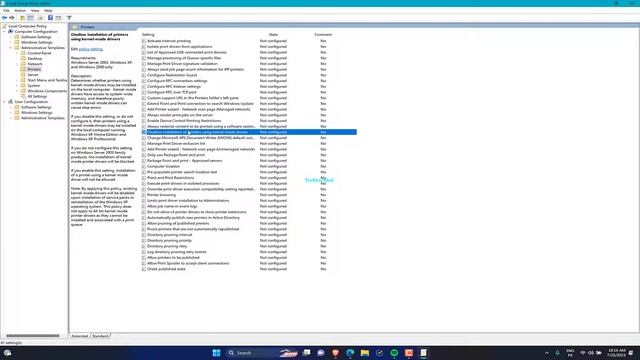Viewport: 640px width, 360px height.
Task: Click the Up One Level folder icon
Action: (x=22, y=18)
